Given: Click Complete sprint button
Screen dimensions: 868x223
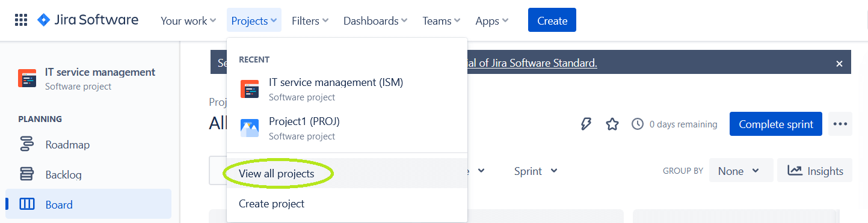Looking at the screenshot, I should tap(776, 124).
